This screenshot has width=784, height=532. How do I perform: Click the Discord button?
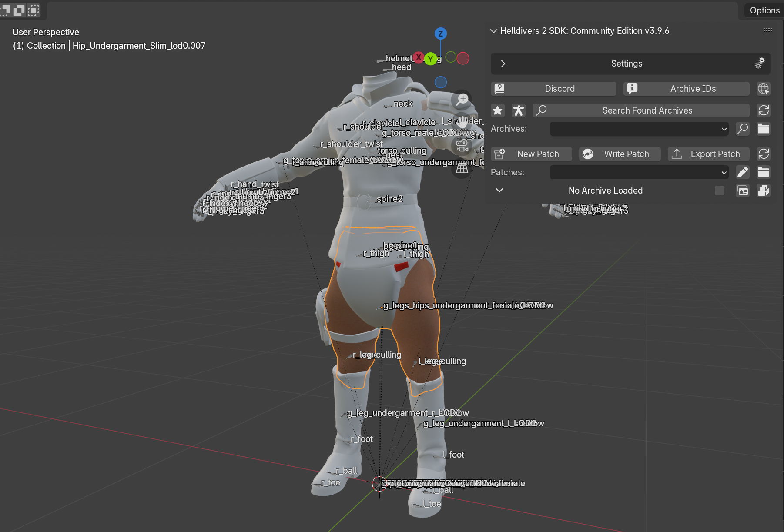(x=553, y=89)
